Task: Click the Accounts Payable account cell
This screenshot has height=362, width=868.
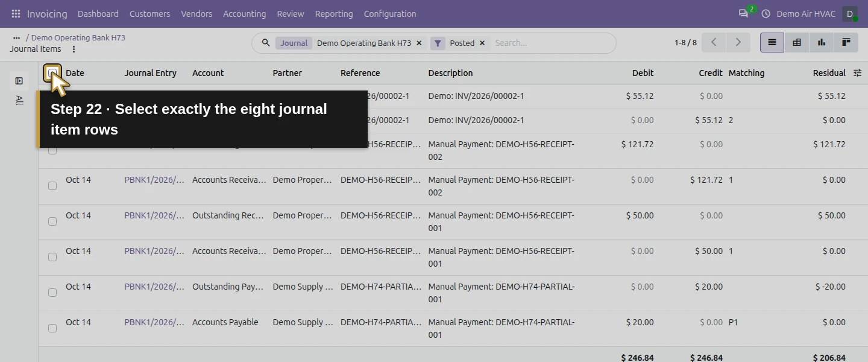Action: tap(225, 322)
